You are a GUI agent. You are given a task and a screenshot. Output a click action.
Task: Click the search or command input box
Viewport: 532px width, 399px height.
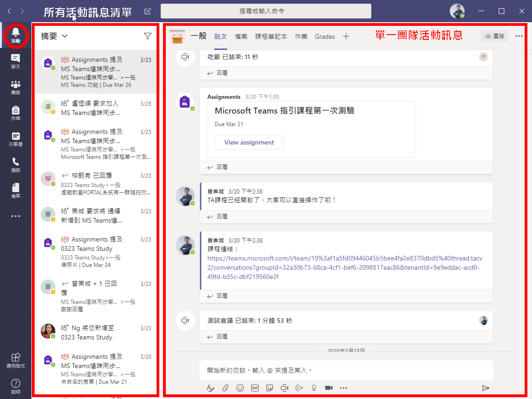tap(266, 11)
